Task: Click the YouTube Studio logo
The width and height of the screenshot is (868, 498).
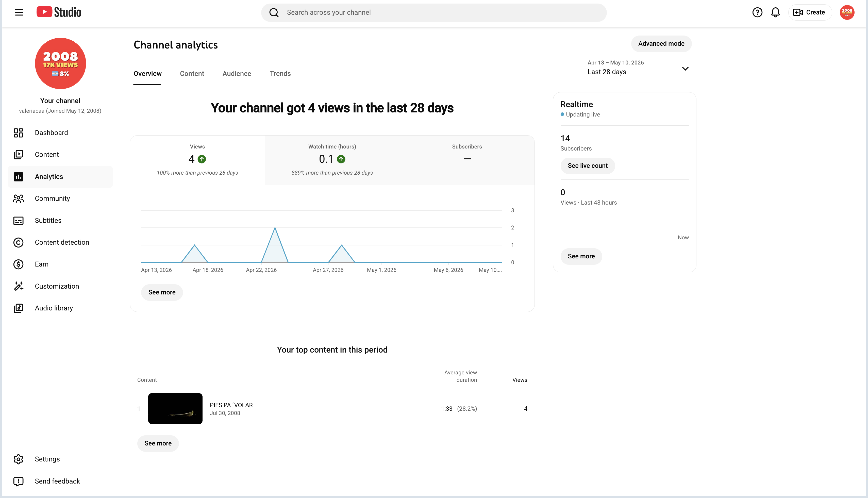Action: [59, 12]
